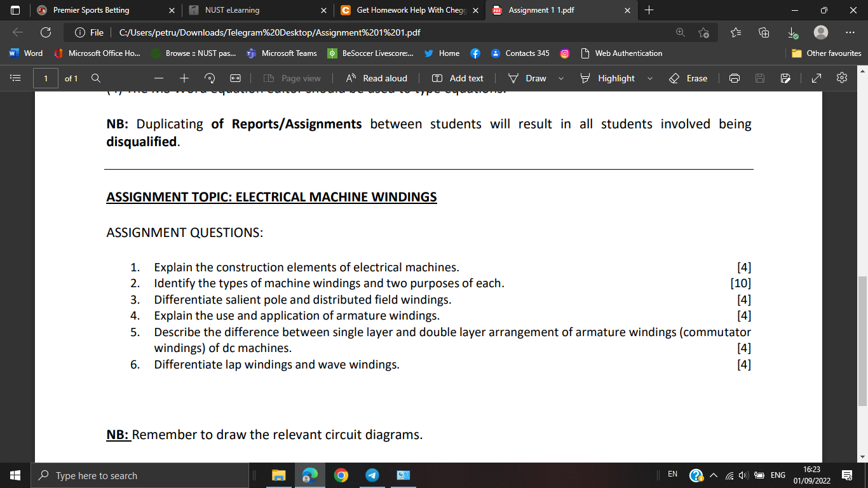Click the Windows taskbar search box
The height and width of the screenshot is (488, 868).
(140, 475)
